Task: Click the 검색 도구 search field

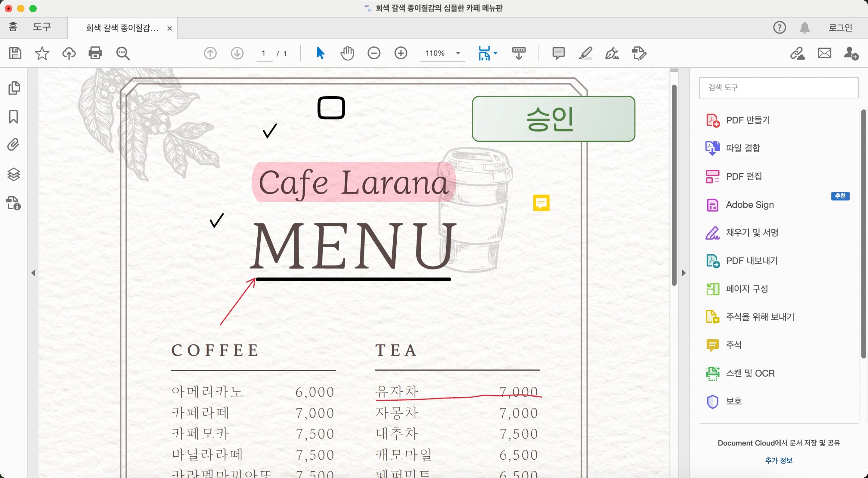Action: click(x=779, y=87)
